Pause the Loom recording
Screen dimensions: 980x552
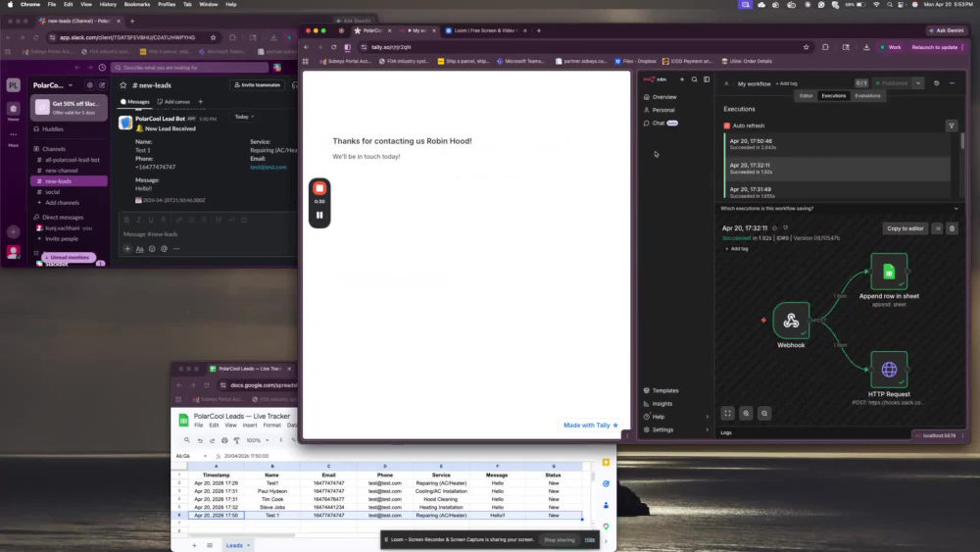point(319,215)
